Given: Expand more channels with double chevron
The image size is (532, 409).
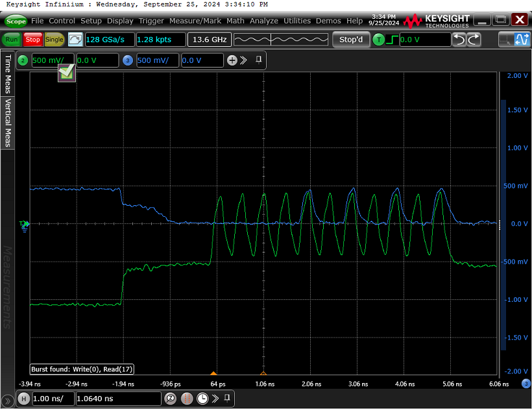Looking at the screenshot, I should click(x=243, y=60).
